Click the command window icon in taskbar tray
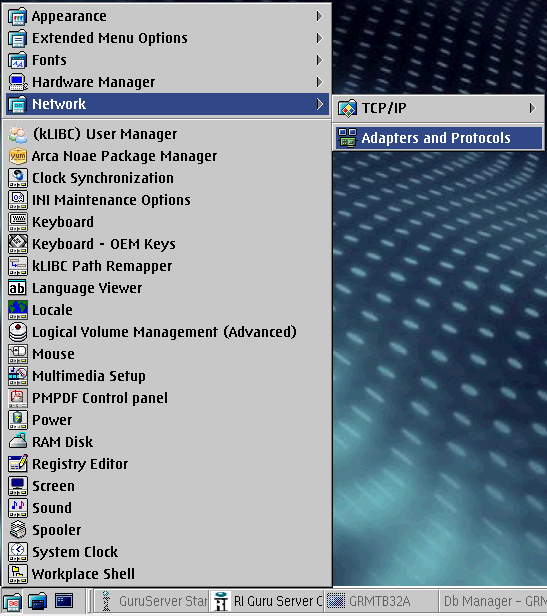 (x=64, y=601)
